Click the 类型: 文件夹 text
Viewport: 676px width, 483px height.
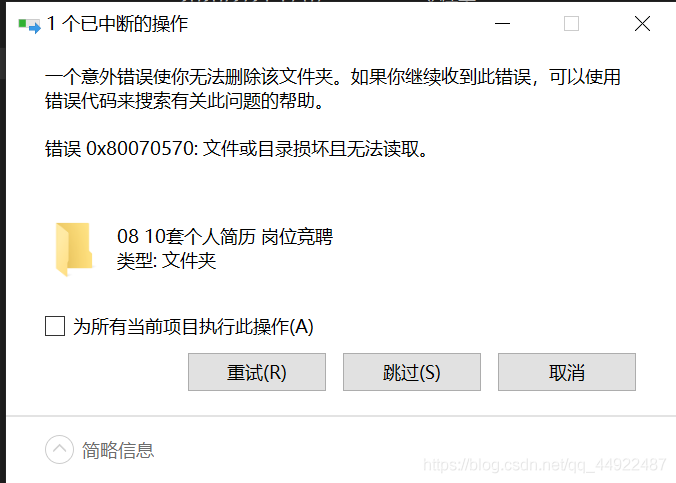point(166,260)
